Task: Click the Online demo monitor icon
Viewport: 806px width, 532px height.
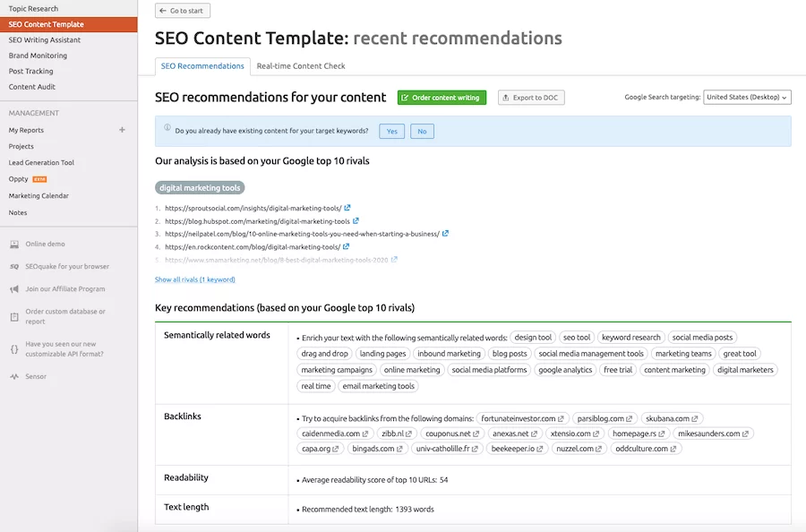Action: click(14, 245)
